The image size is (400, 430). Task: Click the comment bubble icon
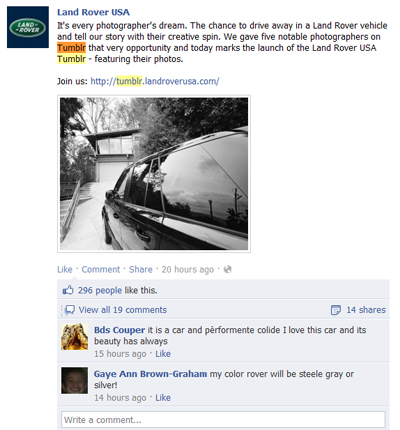(x=70, y=310)
